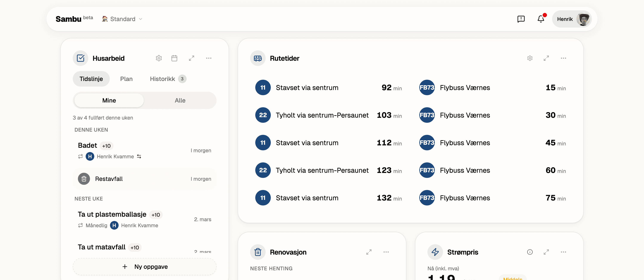Click the trash icon beside Renovasjon

(x=258, y=252)
